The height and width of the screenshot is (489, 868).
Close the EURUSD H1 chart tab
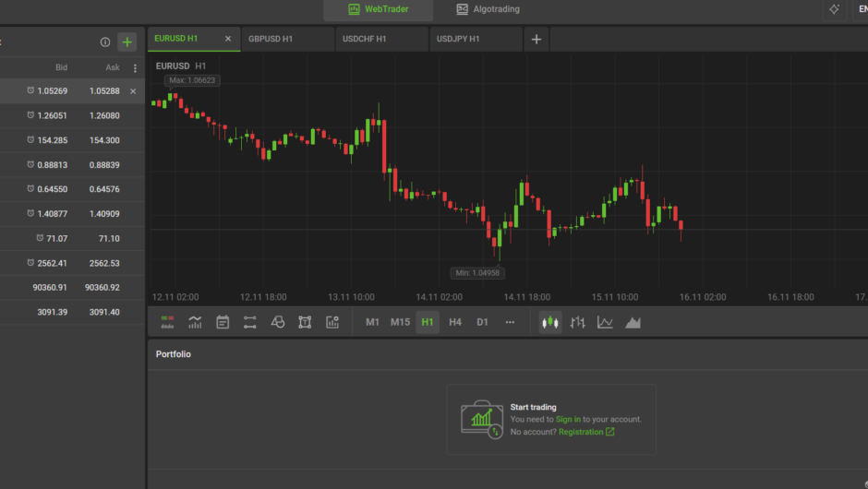click(x=228, y=39)
